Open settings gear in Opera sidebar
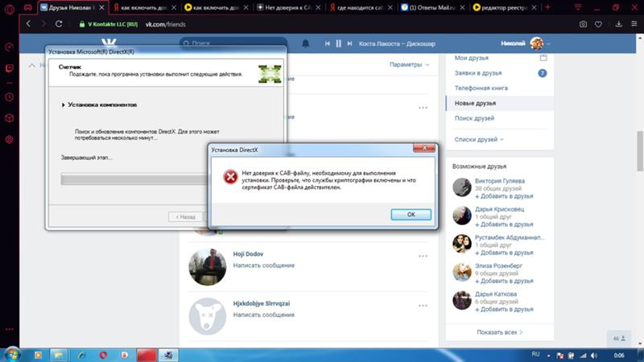 point(10,139)
